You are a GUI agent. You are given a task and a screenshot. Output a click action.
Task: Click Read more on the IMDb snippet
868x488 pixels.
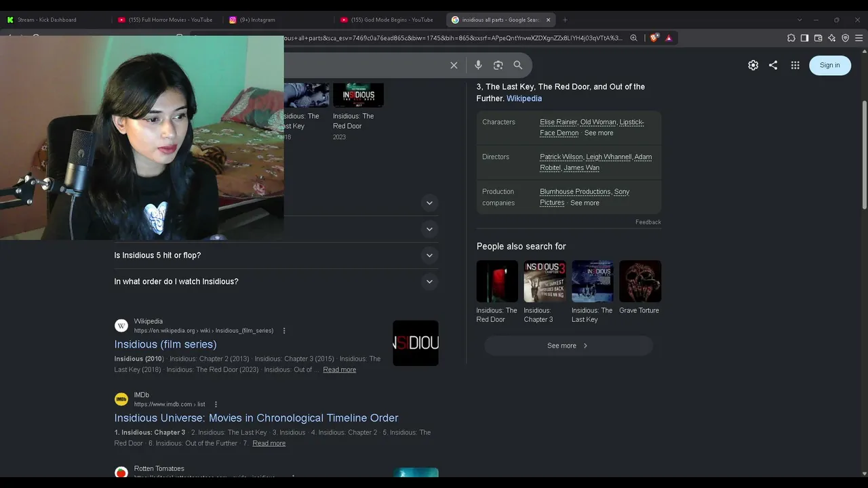click(269, 443)
